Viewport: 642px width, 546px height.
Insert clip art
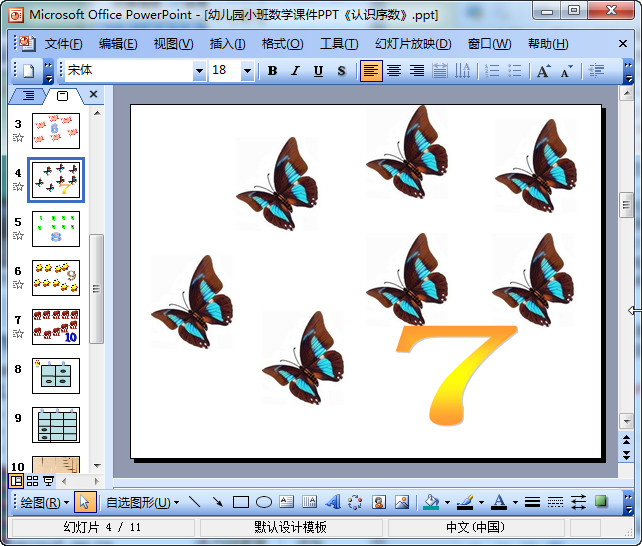(x=379, y=502)
